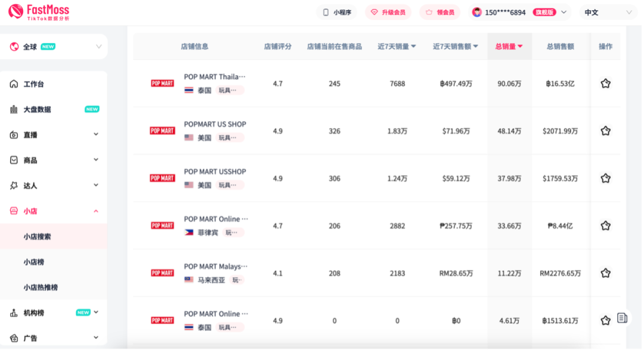644x350 pixels.
Task: Click the 商品 bag icon
Action: pos(14,160)
